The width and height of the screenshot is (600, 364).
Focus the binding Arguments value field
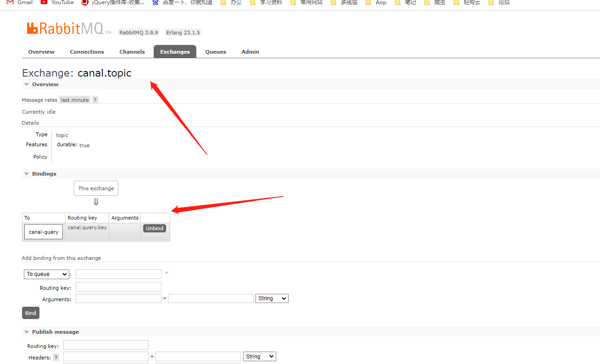(211, 298)
